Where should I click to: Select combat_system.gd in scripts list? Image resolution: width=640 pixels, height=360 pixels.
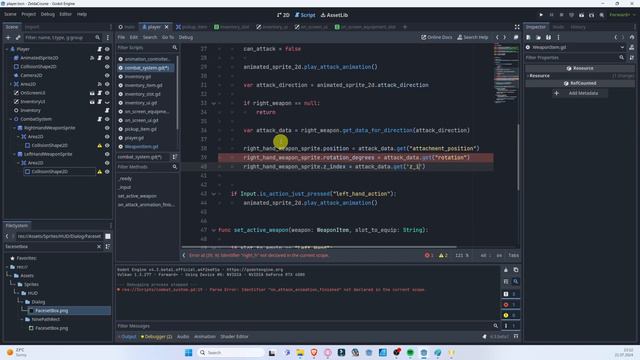[x=146, y=68]
